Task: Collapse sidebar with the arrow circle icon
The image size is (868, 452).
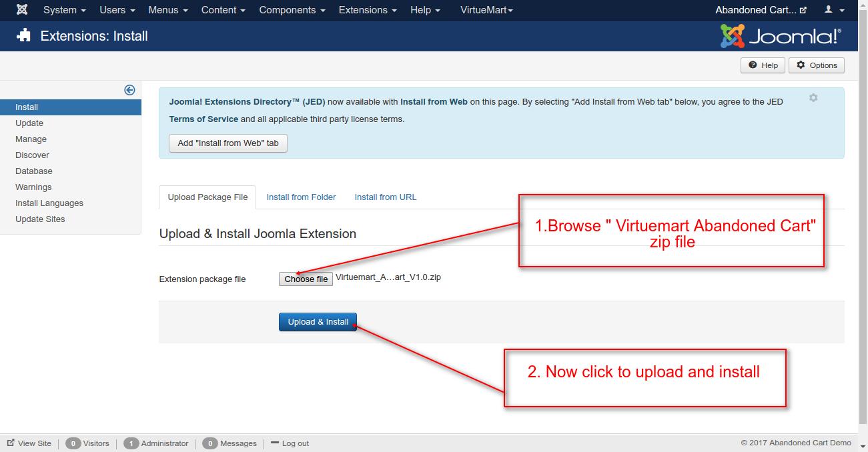Action: (x=129, y=90)
